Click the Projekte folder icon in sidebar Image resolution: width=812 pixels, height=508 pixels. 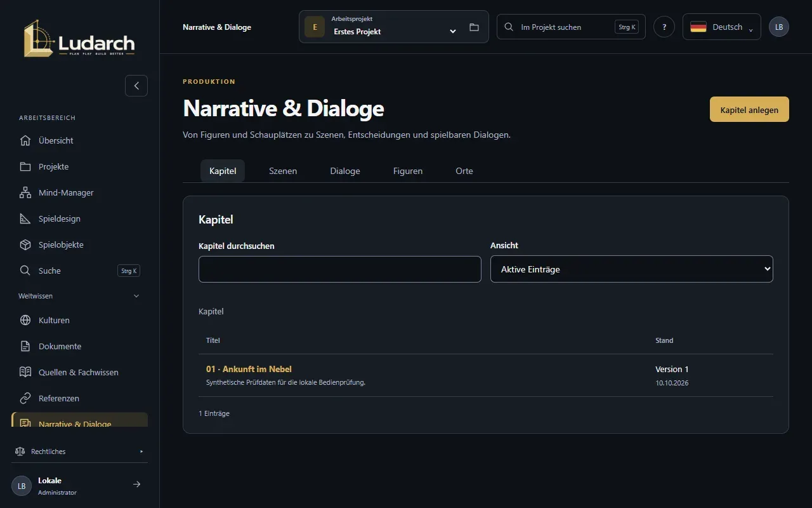(x=25, y=166)
